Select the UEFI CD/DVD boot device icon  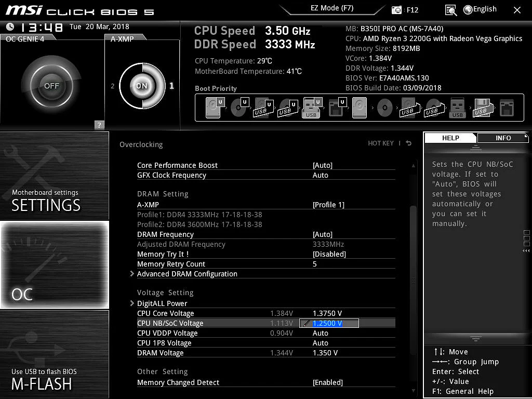[240, 108]
